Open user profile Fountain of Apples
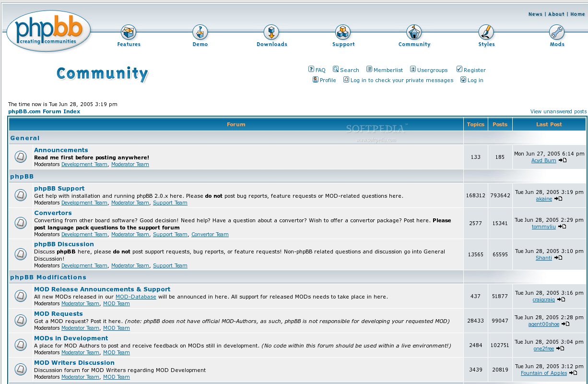Image resolution: width=588 pixels, height=384 pixels. [544, 373]
